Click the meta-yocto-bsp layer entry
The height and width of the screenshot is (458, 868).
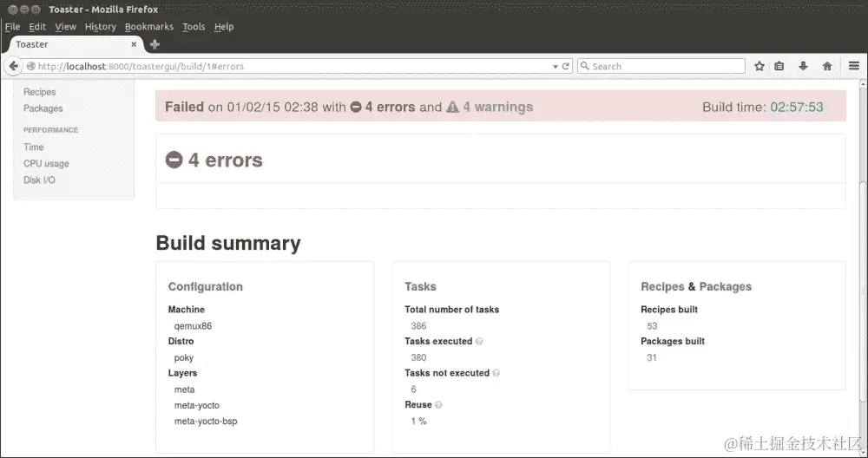[206, 421]
